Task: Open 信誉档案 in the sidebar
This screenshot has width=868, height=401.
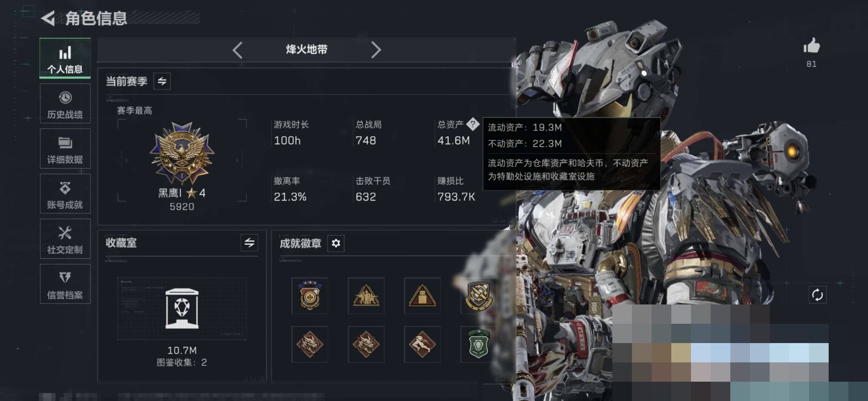Action: click(65, 284)
